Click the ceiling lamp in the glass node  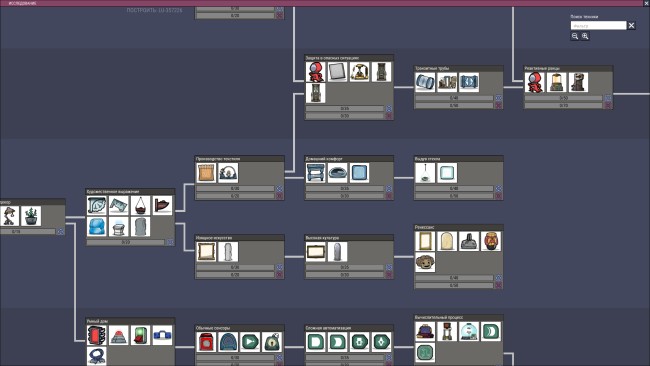pos(425,172)
